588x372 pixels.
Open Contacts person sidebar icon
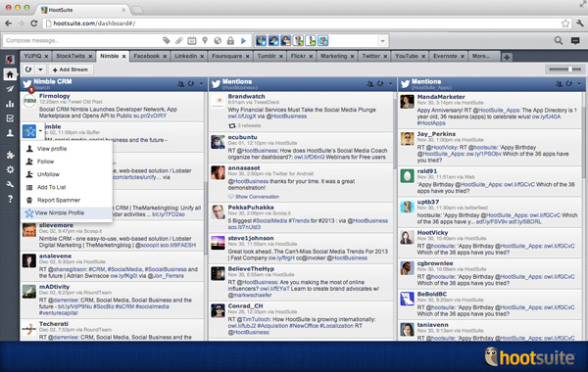10,133
